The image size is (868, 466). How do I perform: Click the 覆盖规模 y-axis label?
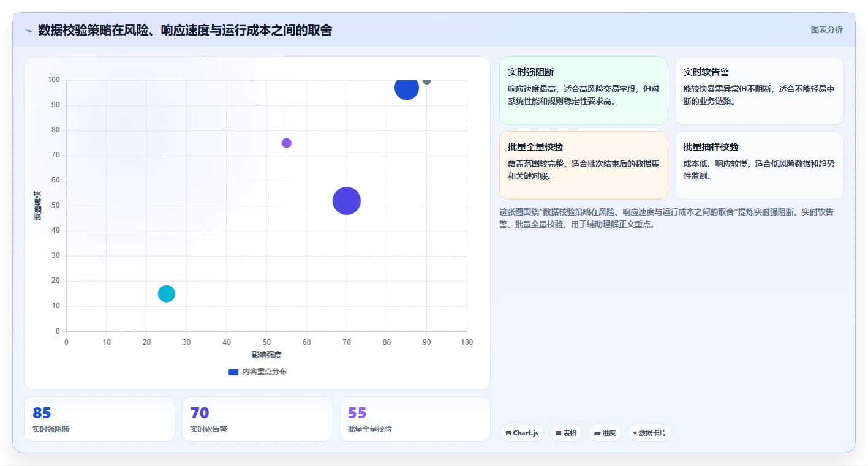tap(38, 206)
